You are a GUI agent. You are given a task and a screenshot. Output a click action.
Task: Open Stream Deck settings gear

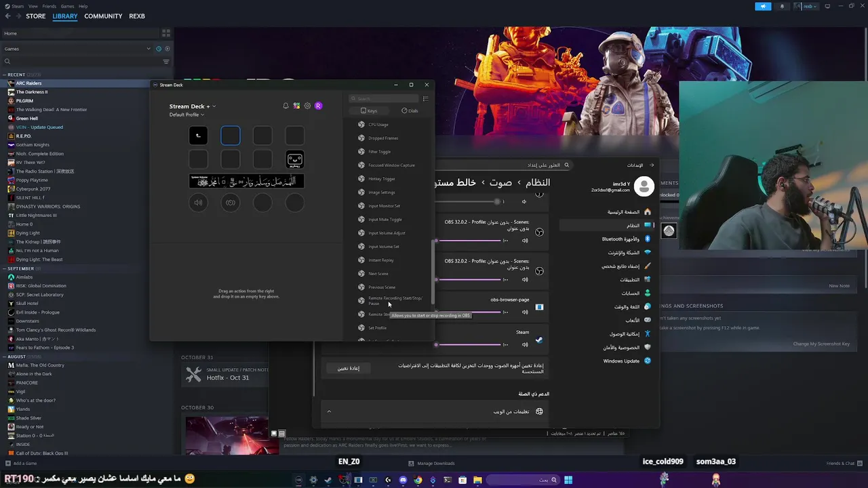tap(307, 106)
